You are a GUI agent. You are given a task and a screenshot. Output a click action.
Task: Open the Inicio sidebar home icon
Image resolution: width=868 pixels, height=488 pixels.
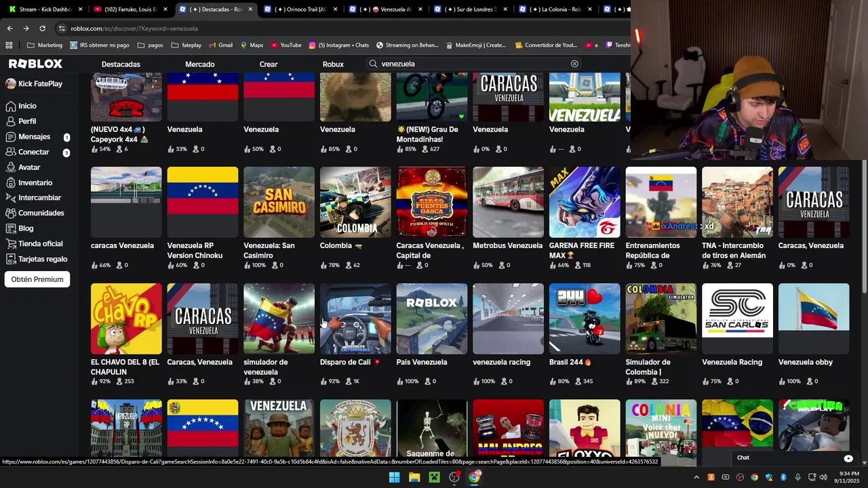[x=11, y=106]
